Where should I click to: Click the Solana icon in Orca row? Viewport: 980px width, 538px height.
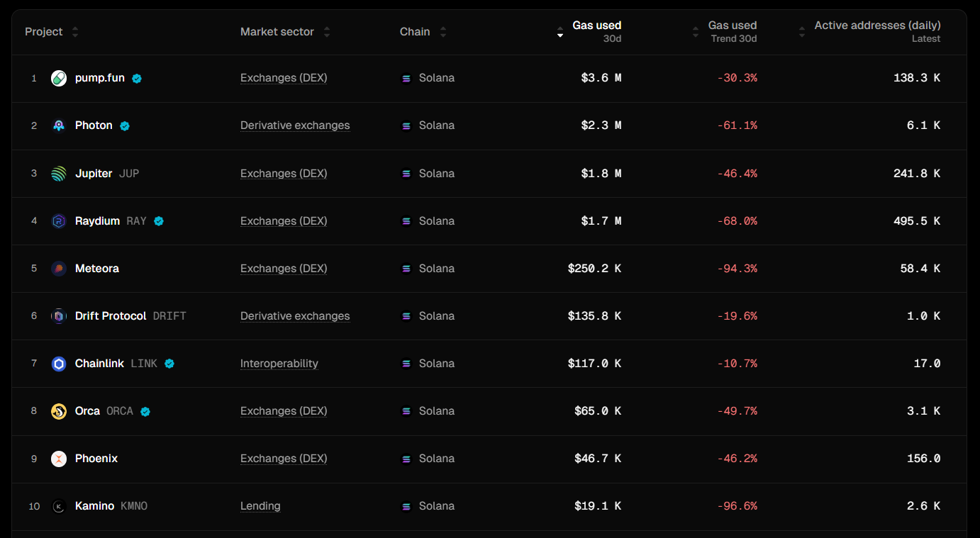pos(406,411)
